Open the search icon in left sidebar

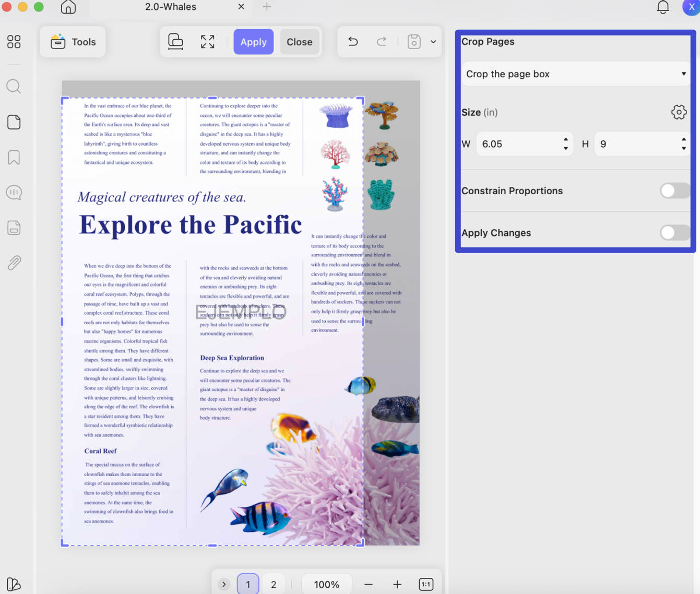pos(14,86)
